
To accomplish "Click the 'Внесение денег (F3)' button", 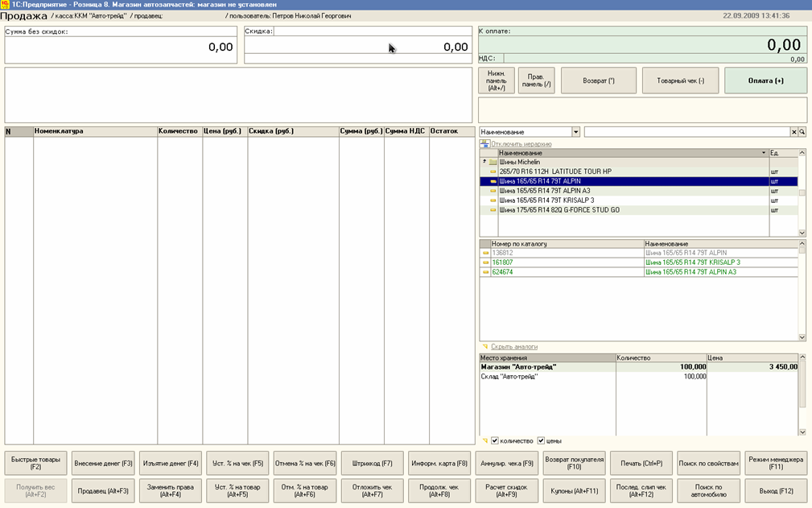I will tap(103, 463).
